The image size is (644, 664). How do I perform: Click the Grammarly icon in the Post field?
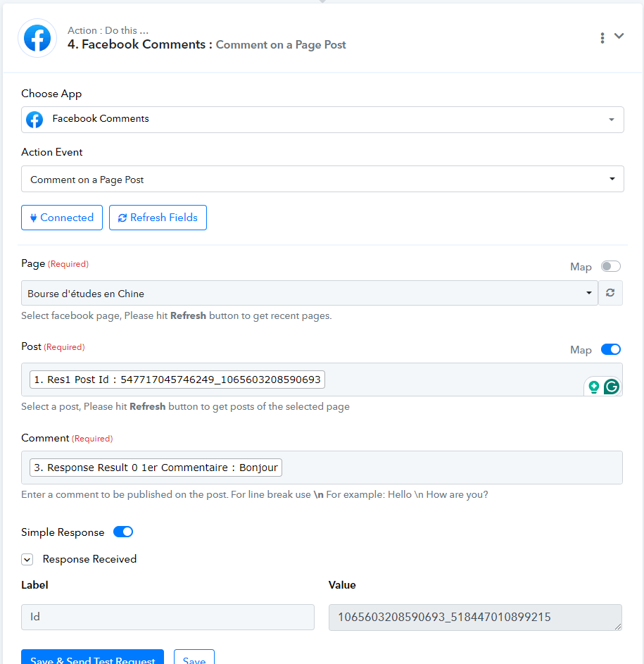pos(612,387)
